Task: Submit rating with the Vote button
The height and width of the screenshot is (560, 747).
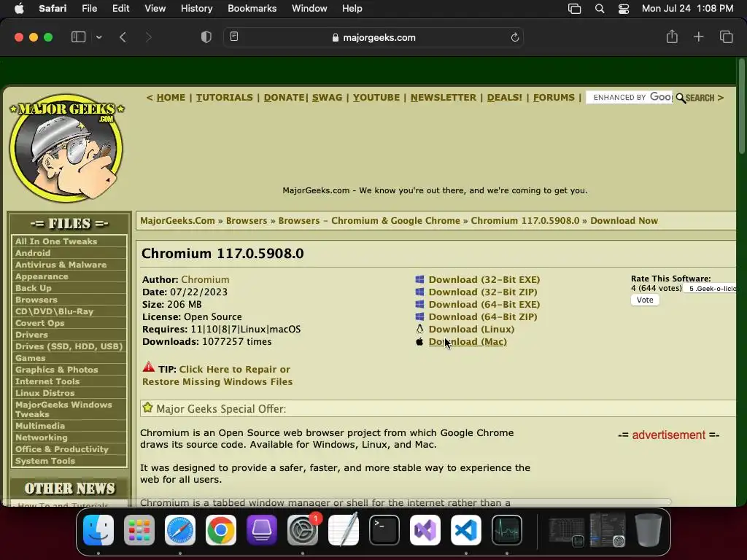Action: [x=645, y=300]
